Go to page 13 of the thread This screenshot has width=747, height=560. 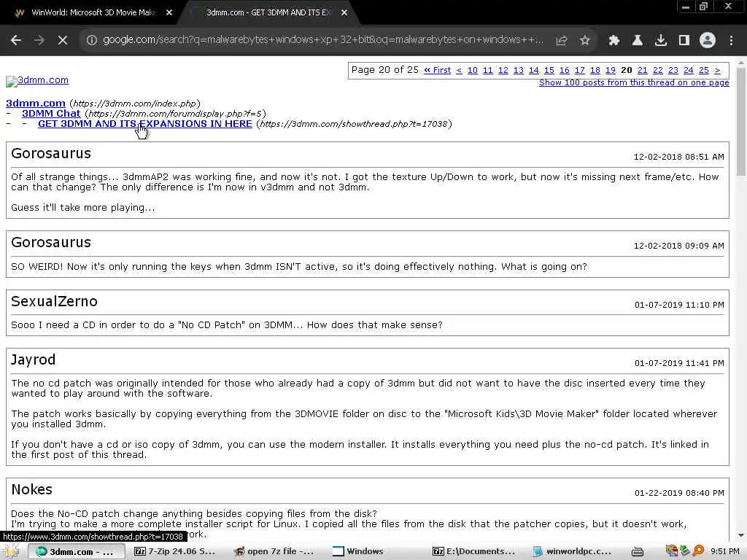[x=519, y=71]
